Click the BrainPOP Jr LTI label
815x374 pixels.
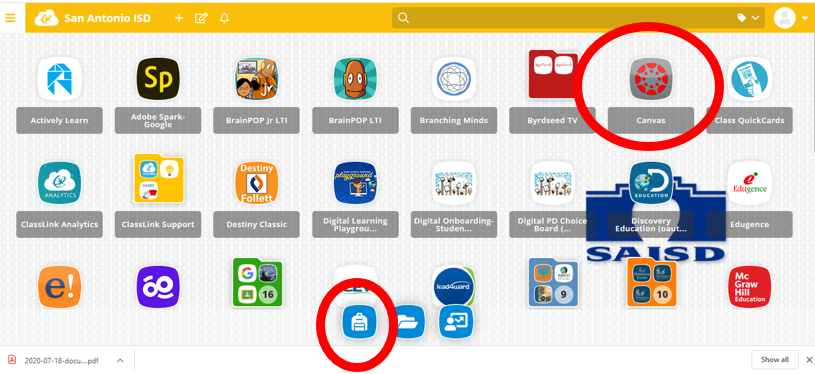coord(257,121)
